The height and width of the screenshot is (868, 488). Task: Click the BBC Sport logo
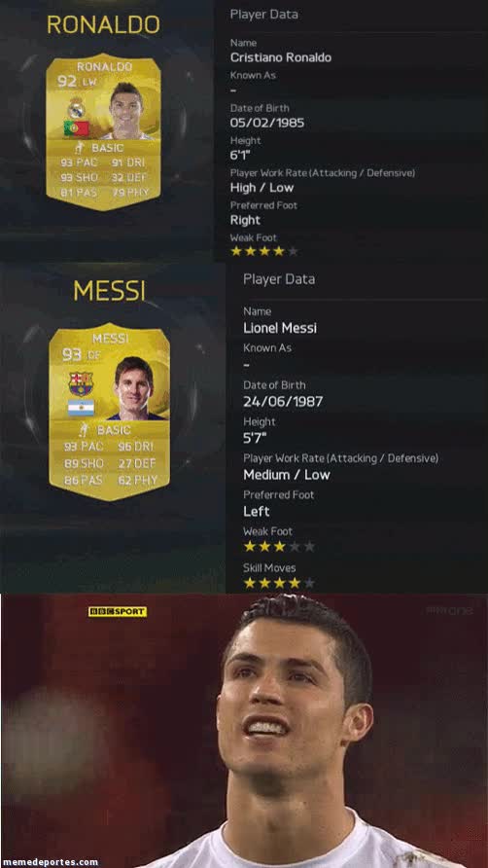click(118, 612)
